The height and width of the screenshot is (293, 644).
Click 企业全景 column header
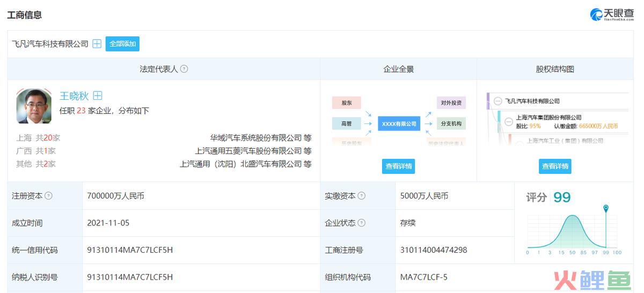coord(399,69)
